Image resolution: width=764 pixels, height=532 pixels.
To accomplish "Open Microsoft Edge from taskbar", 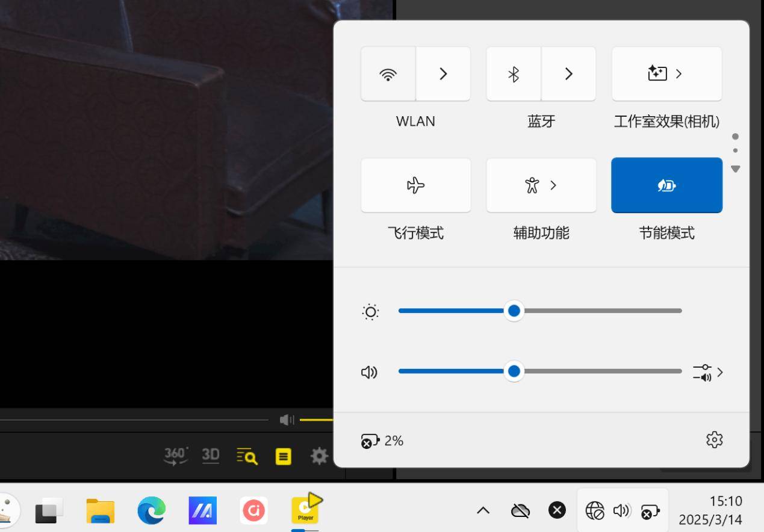I will click(x=151, y=511).
